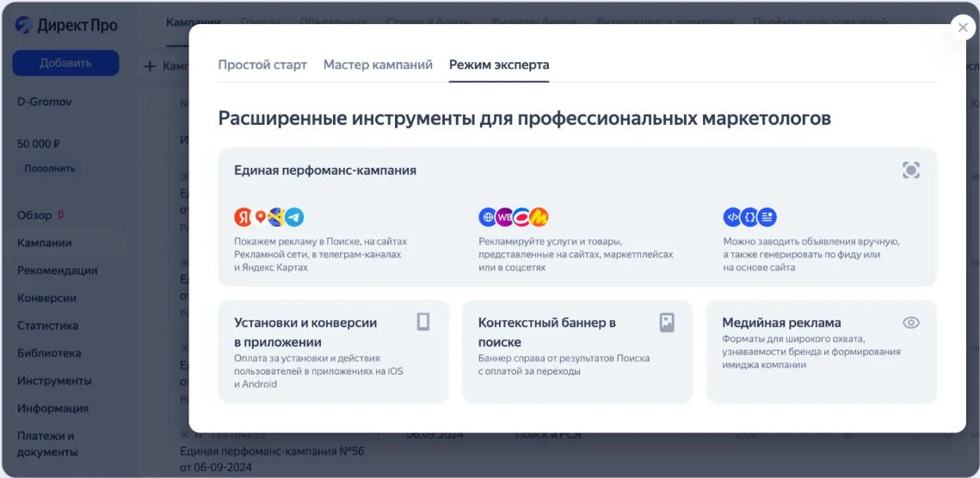The image size is (980, 478).
Task: Click the image banner icon on the Контекстный баннер card
Action: point(667,322)
